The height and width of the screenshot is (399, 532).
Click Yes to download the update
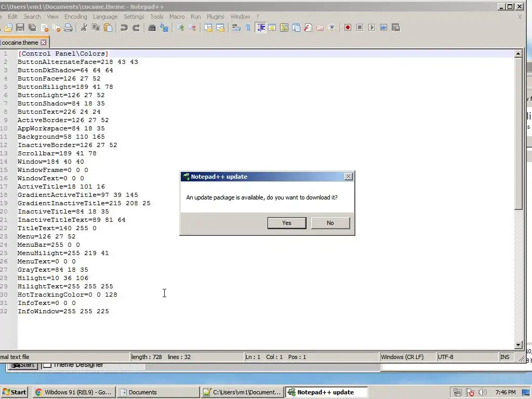click(x=287, y=223)
